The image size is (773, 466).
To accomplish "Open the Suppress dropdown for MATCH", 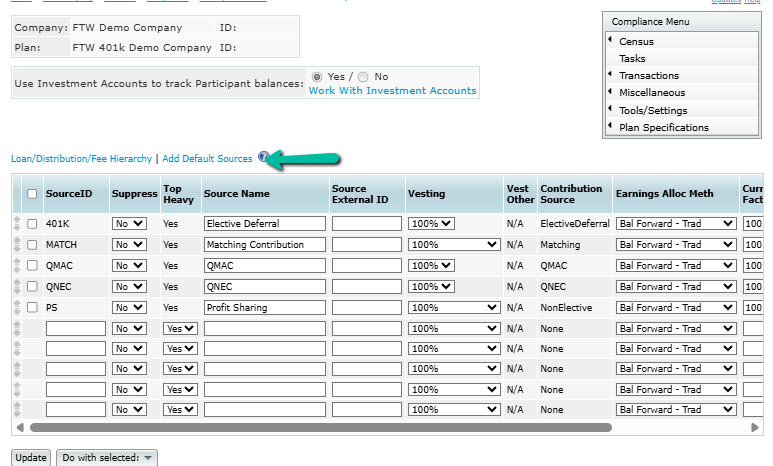I will click(129, 245).
